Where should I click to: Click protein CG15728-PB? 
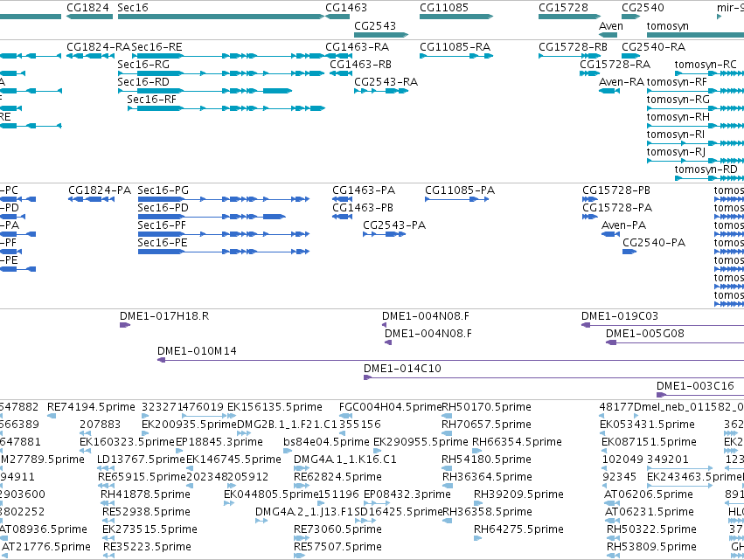click(x=590, y=199)
